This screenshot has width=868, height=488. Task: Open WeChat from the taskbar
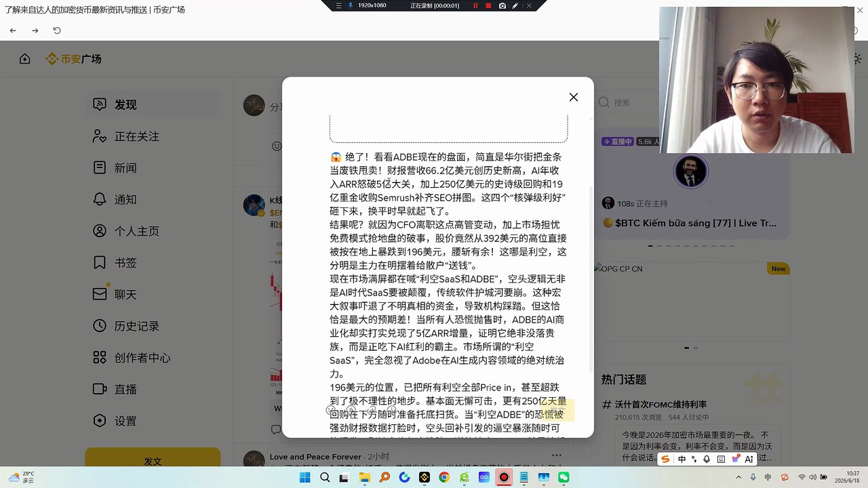[564, 477]
